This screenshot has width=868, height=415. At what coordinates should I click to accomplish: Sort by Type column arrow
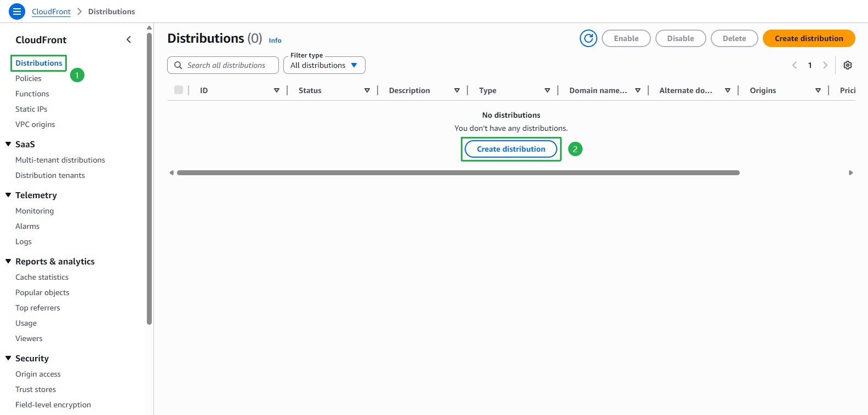click(547, 90)
